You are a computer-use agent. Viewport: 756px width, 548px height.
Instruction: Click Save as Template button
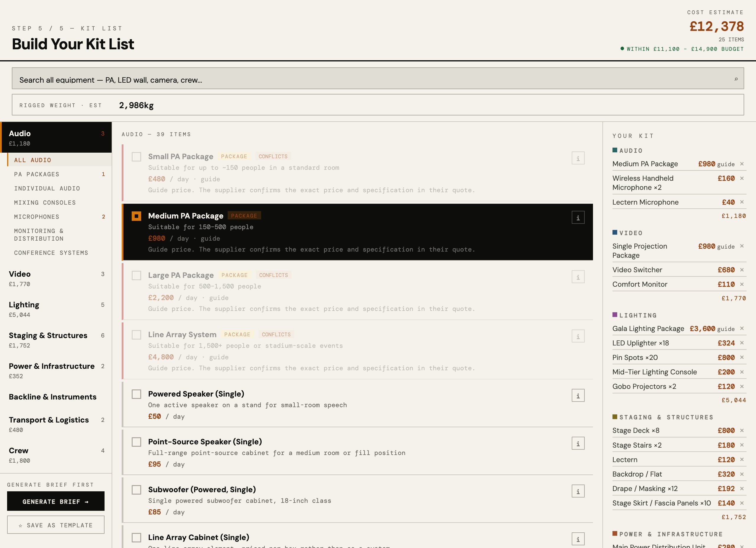click(56, 525)
